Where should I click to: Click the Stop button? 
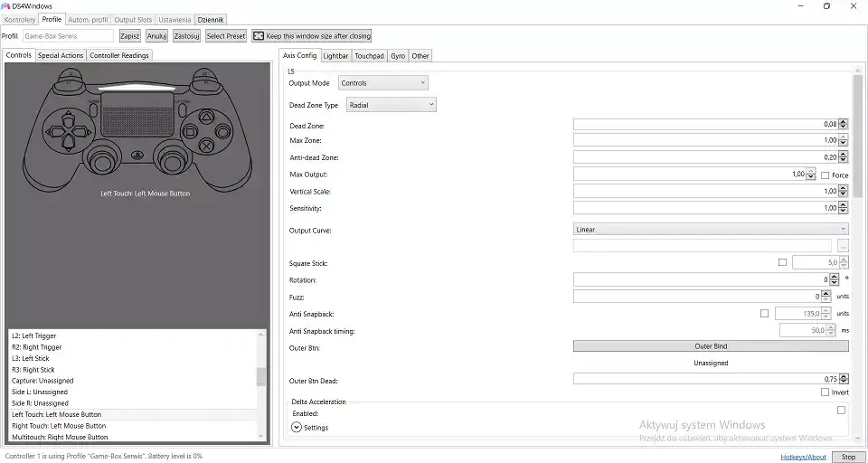[x=848, y=457]
